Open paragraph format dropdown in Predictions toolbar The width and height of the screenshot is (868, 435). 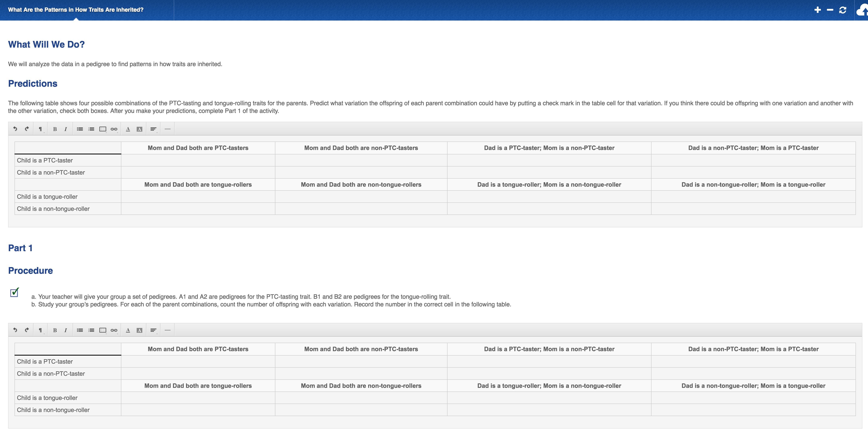point(41,129)
